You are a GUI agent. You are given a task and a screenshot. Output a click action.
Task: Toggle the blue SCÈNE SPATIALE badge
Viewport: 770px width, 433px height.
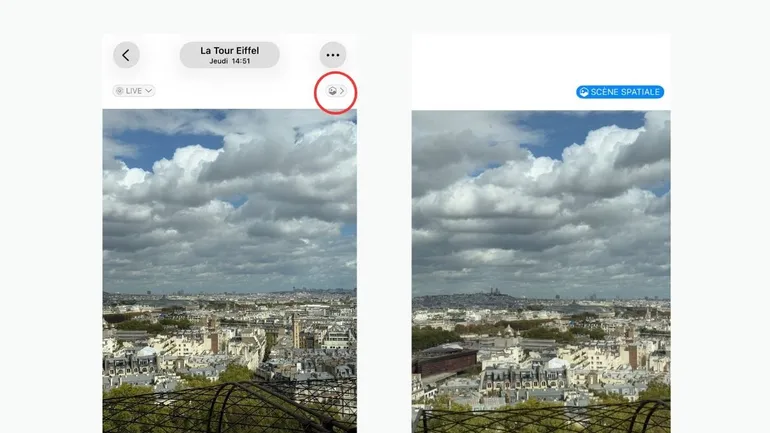pyautogui.click(x=620, y=92)
